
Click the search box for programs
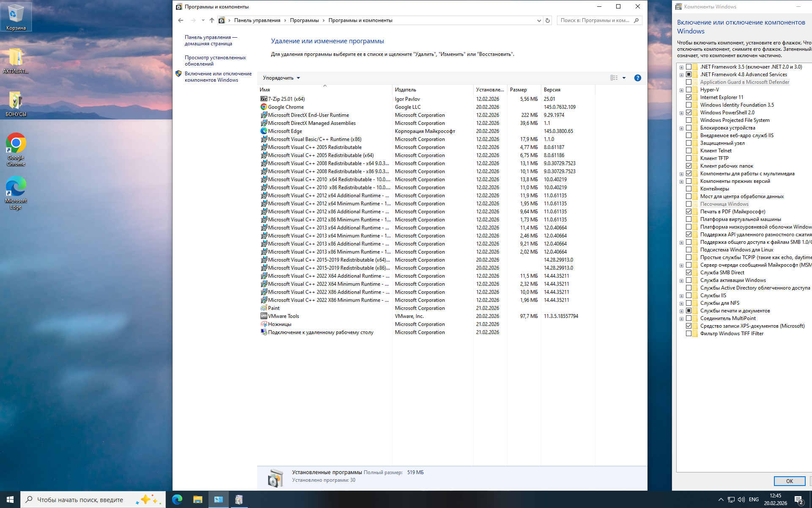pyautogui.click(x=595, y=20)
